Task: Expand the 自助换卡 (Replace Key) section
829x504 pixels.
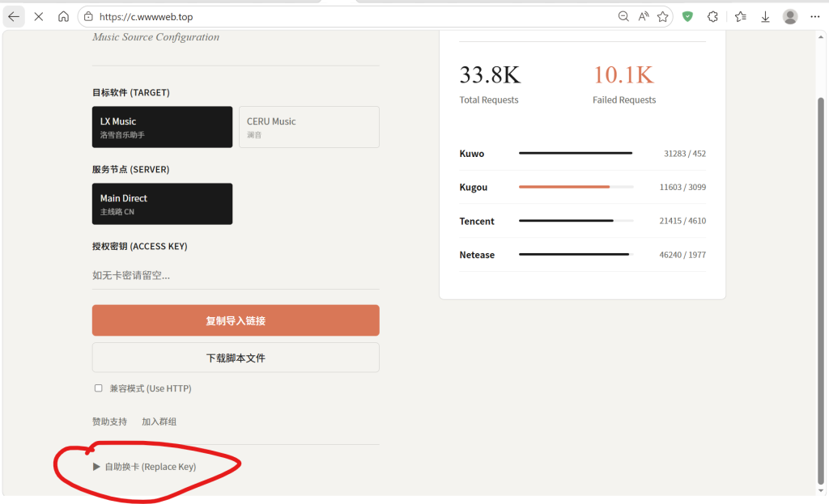Action: (144, 467)
